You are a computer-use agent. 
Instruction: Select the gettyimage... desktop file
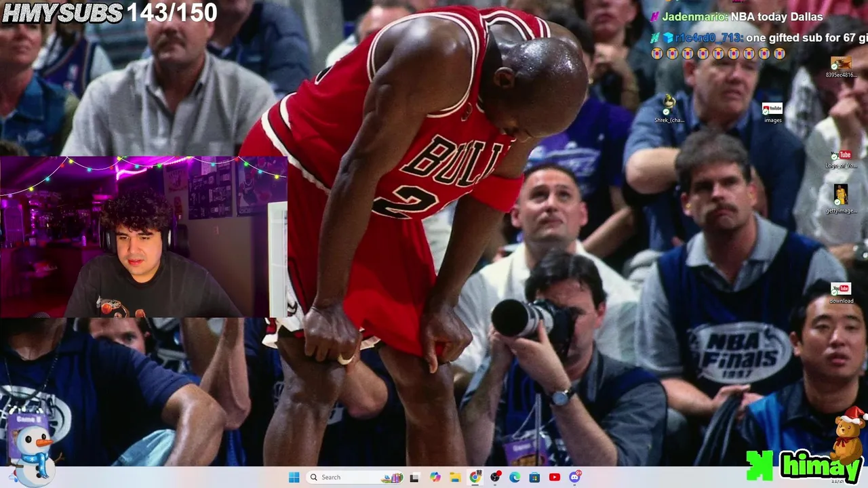pos(841,199)
